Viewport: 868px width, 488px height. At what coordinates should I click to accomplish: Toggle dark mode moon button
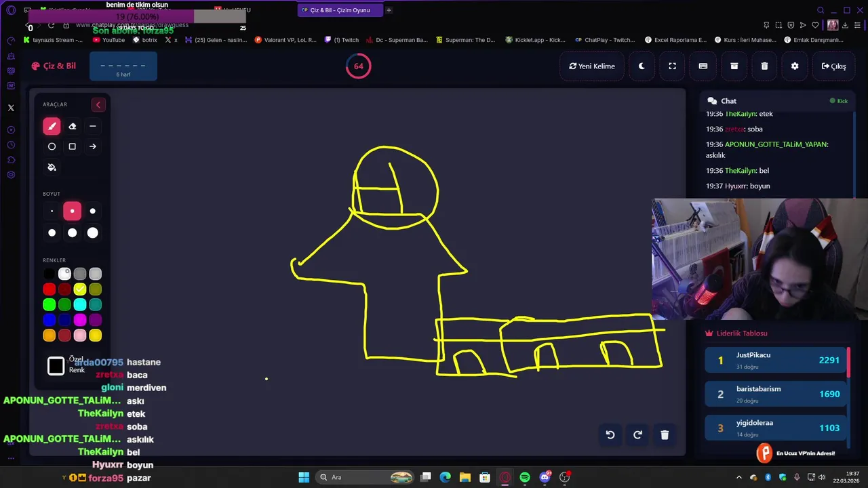tap(642, 66)
